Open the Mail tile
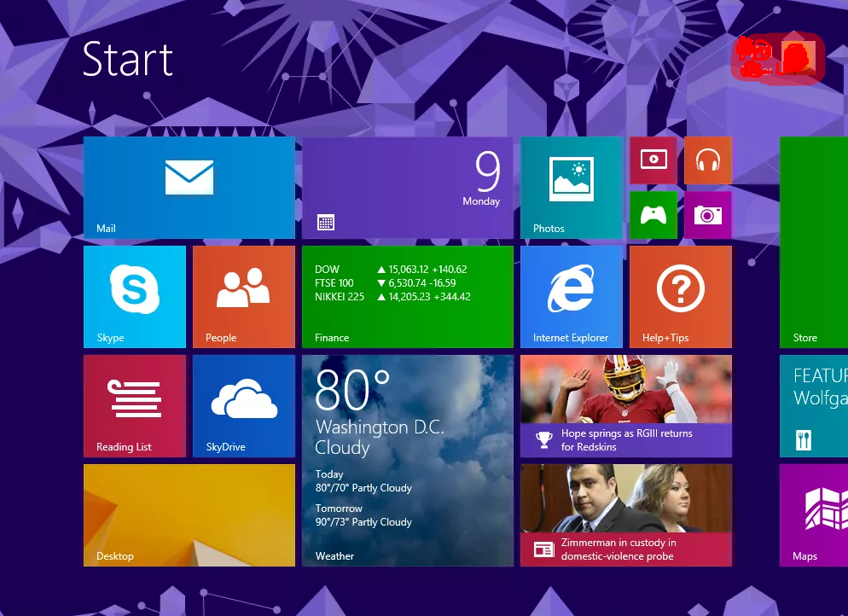This screenshot has height=616, width=848. 189,188
